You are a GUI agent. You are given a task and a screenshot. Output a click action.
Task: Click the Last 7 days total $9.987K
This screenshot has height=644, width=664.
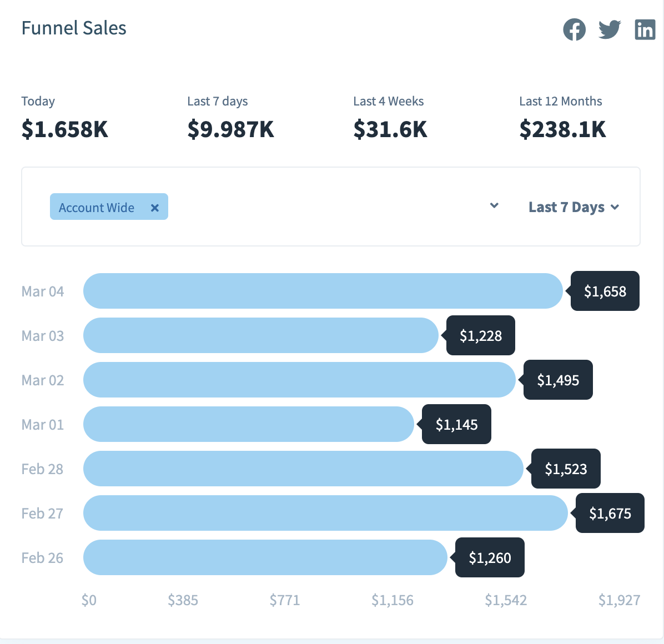point(230,129)
